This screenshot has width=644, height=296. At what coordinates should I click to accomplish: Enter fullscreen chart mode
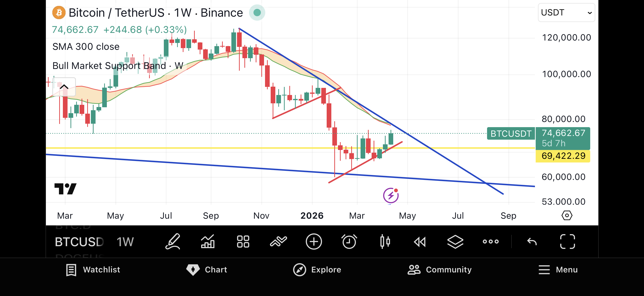tap(567, 242)
